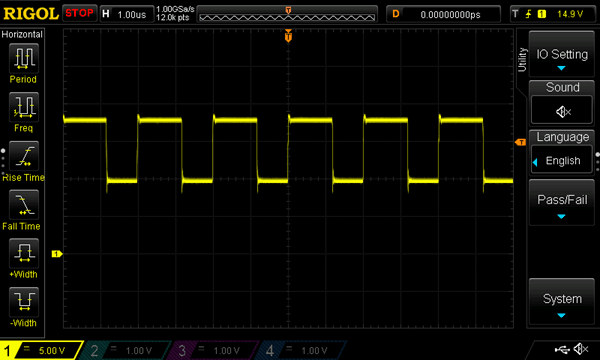
Task: Click the orange trigger position marker at top
Action: [288, 36]
